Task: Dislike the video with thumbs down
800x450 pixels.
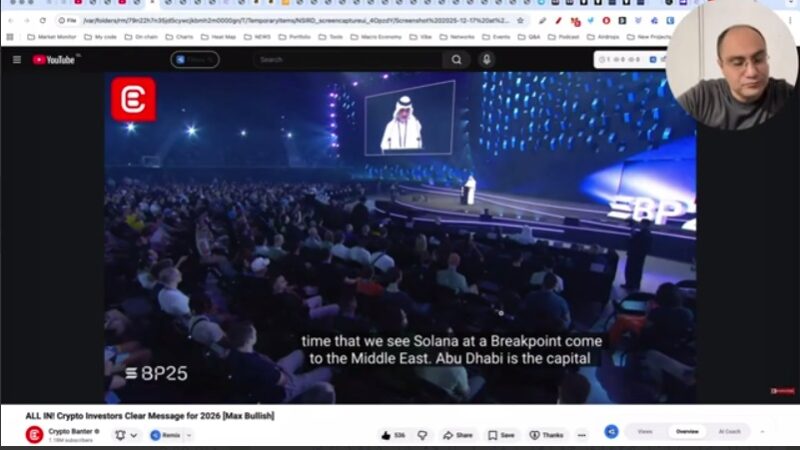Action: tap(422, 435)
